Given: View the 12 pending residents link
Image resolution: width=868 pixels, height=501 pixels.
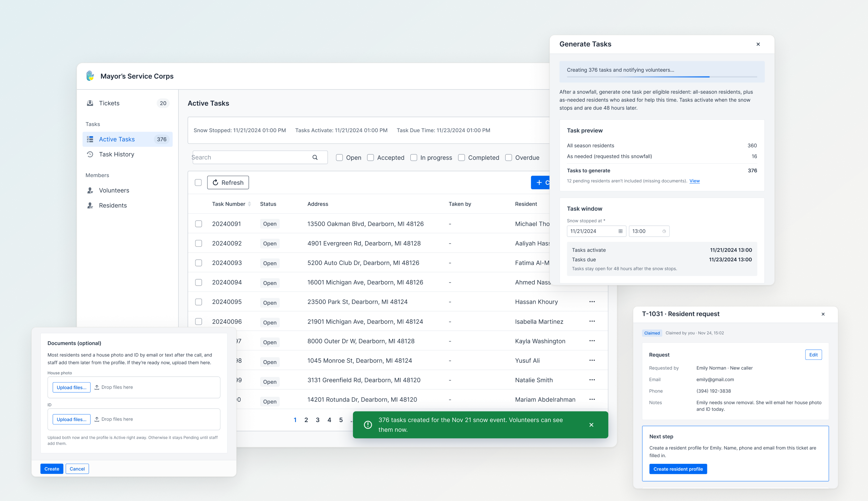Looking at the screenshot, I should (694, 181).
